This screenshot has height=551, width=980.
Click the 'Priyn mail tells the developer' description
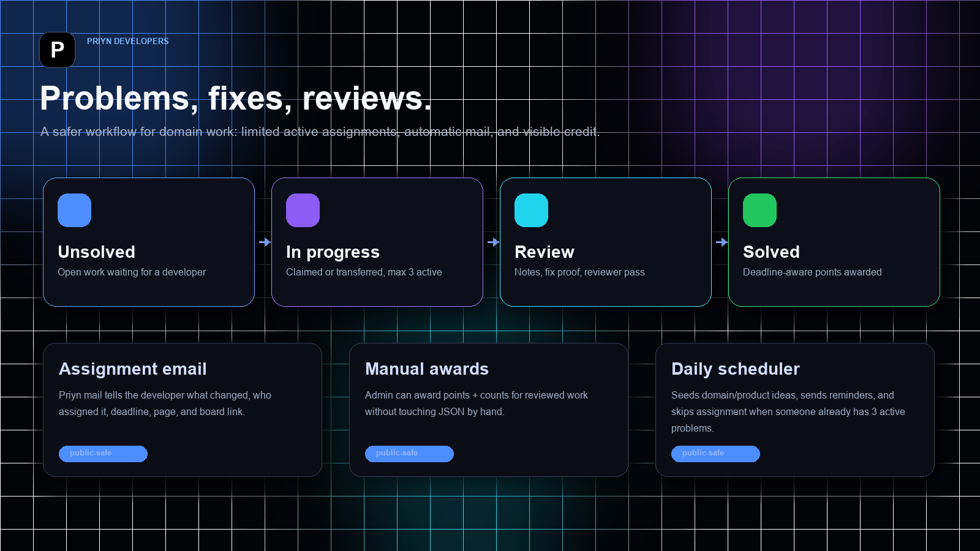pos(165,403)
